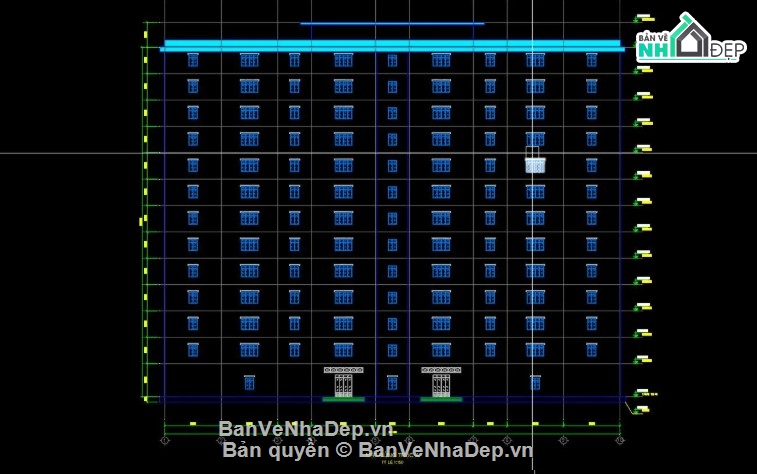Select the leftmost small ground-floor window
The image size is (757, 474).
tap(249, 382)
